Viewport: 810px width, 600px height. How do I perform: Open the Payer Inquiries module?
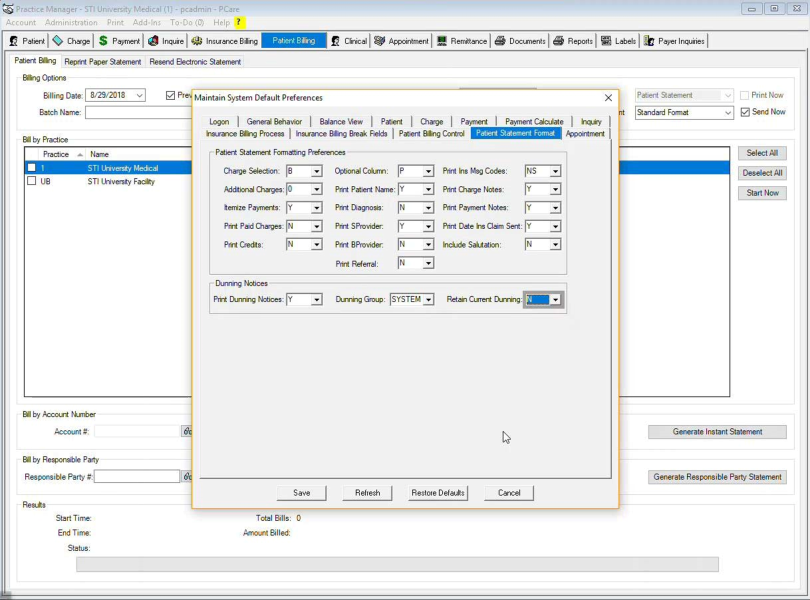[x=674, y=41]
